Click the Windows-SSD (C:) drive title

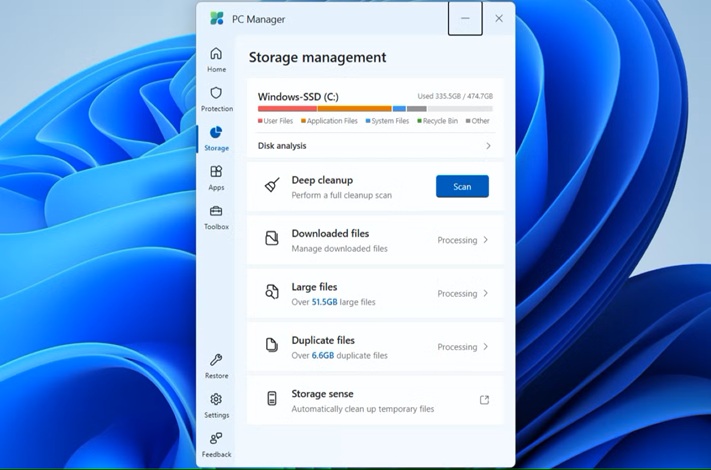tap(298, 97)
